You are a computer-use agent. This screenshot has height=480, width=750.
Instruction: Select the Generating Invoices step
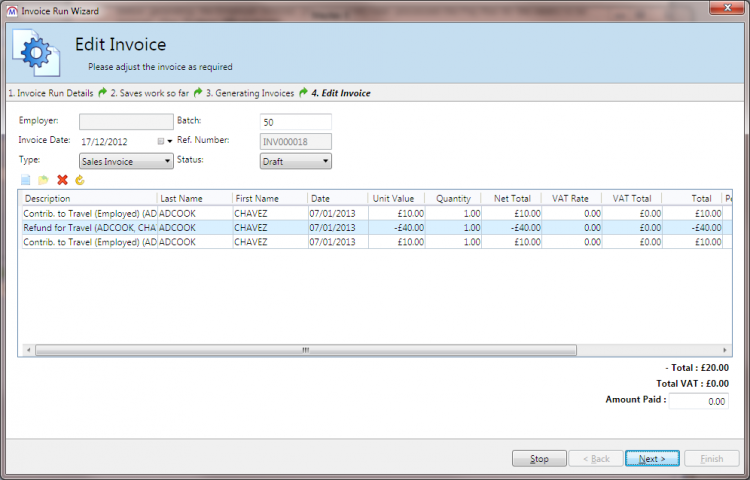[250, 93]
